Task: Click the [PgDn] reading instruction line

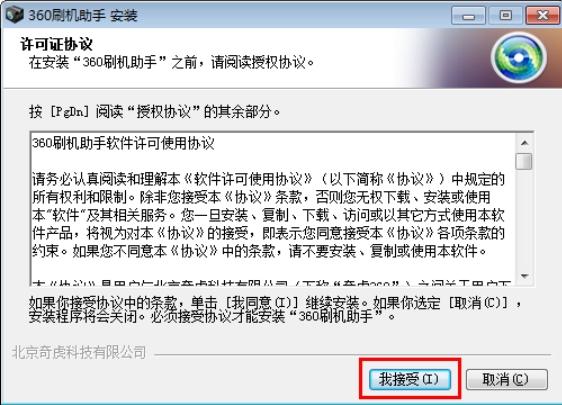Action: tap(154, 112)
